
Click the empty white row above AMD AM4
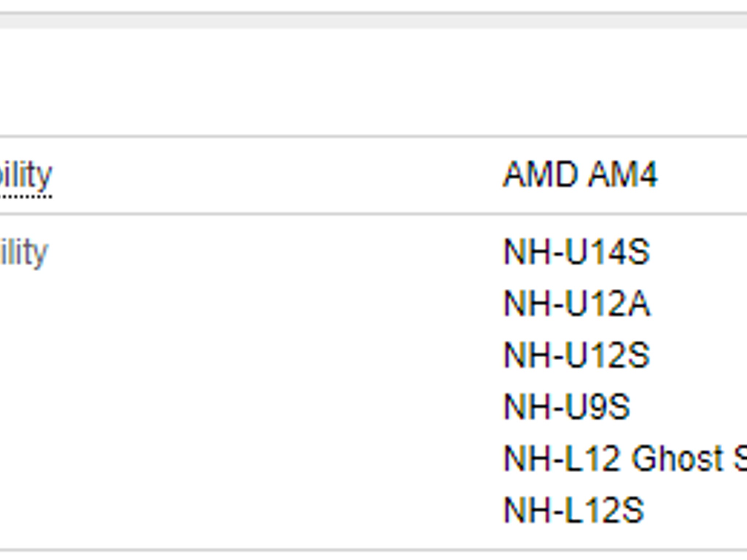point(373,82)
